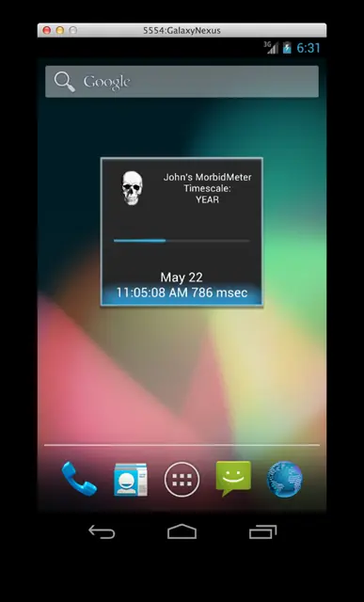Click "John's MorbidMeter" widget title

pyautogui.click(x=207, y=178)
